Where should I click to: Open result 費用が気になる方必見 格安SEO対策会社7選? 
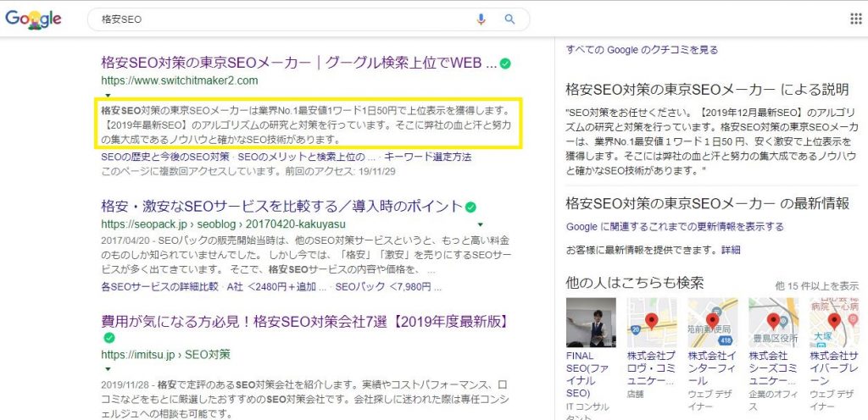(304, 321)
